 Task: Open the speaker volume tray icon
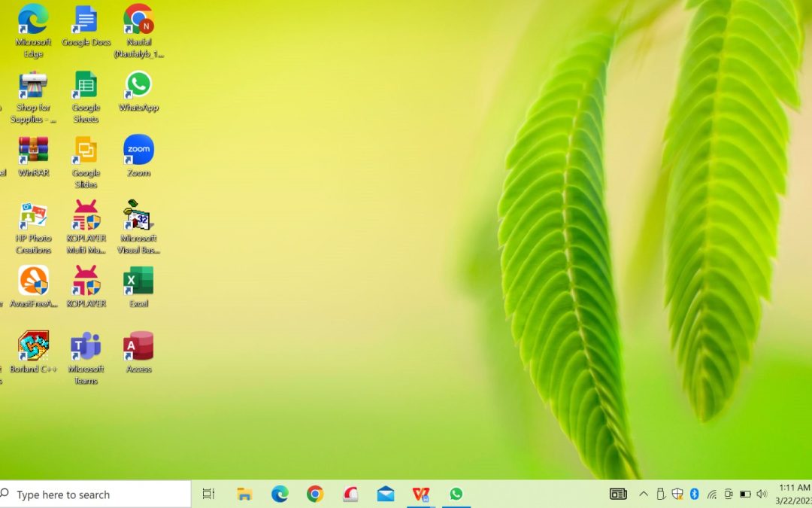761,494
